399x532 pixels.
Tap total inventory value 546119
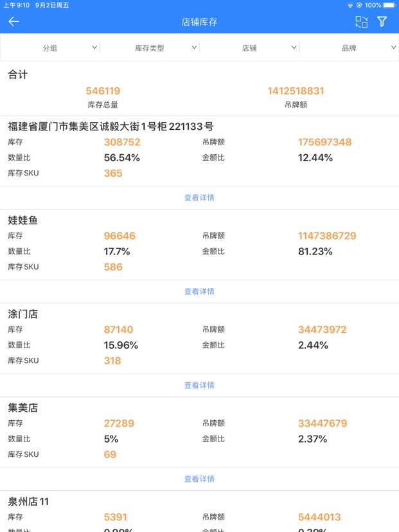pos(103,91)
